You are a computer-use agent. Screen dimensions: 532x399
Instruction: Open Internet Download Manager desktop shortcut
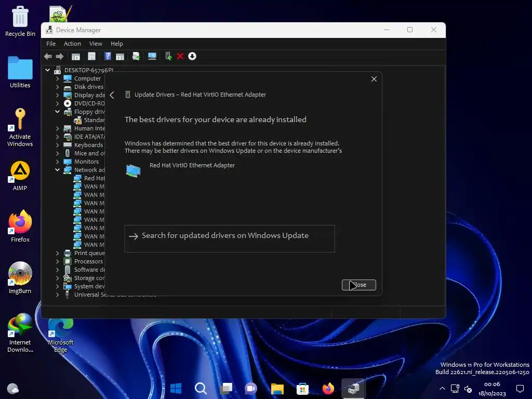pyautogui.click(x=20, y=332)
